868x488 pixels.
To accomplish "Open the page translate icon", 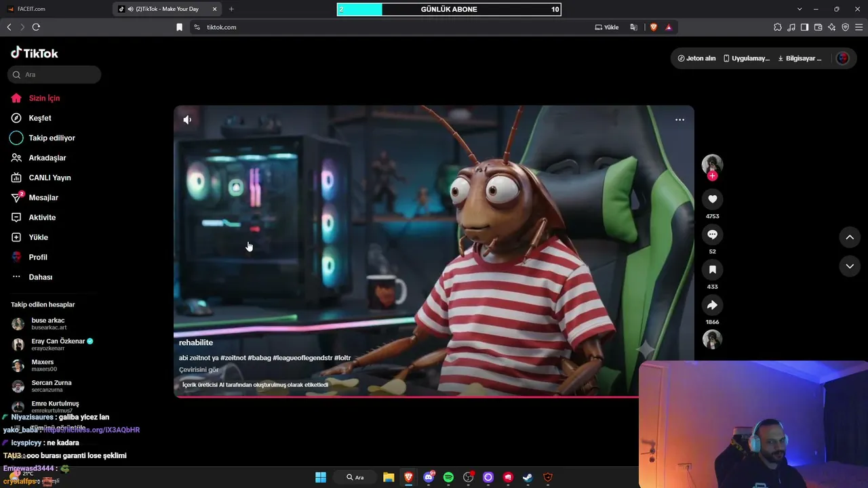I will click(634, 27).
